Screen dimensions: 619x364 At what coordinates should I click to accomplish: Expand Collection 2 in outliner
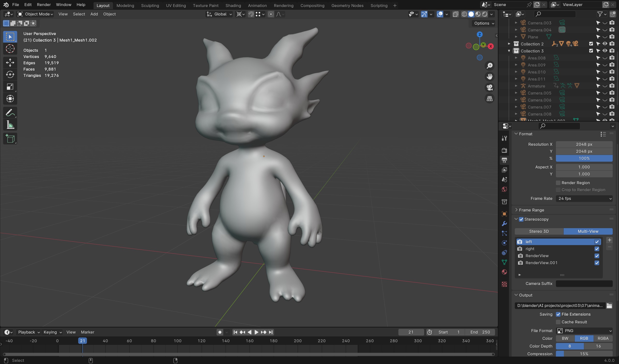coord(509,44)
